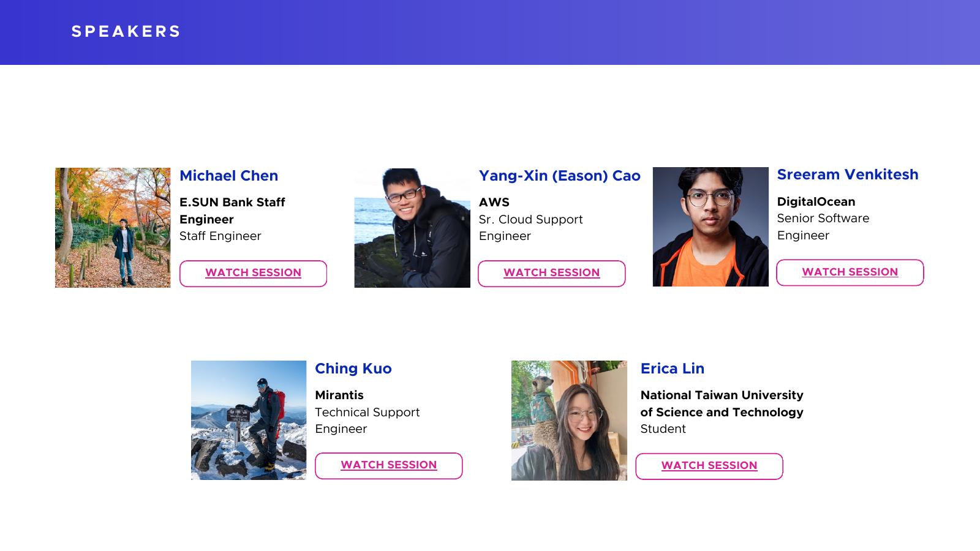The width and height of the screenshot is (980, 551).
Task: Select the seaside photo next to Yang-Xin Cao
Action: click(412, 228)
